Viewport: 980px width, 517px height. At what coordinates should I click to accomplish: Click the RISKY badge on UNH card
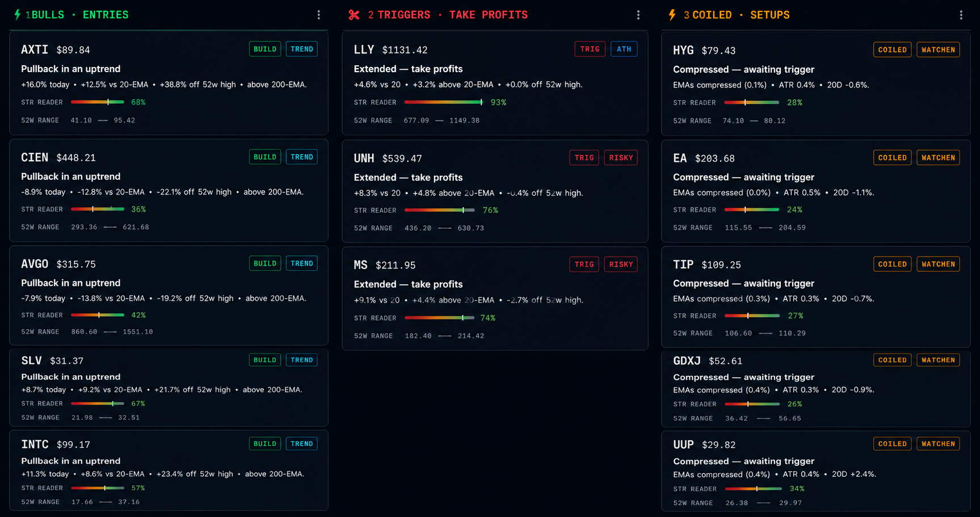(x=621, y=158)
